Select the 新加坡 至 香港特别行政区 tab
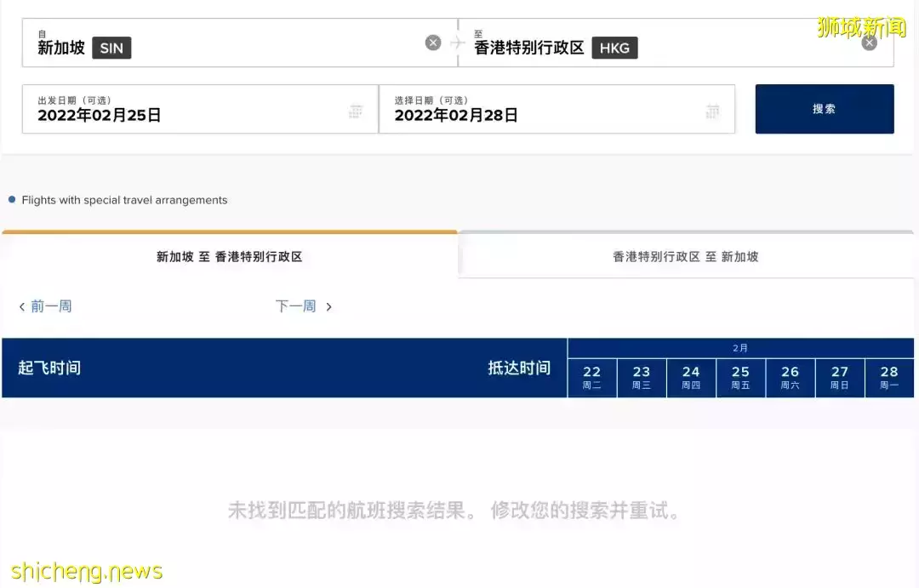 pos(228,255)
